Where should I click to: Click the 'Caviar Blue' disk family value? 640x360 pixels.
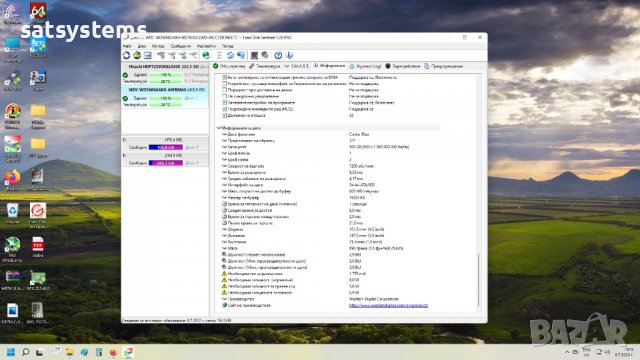pos(359,134)
